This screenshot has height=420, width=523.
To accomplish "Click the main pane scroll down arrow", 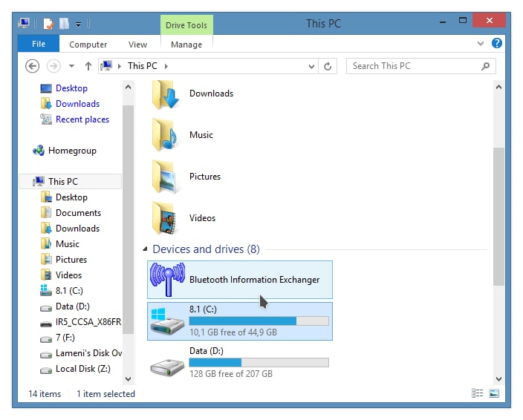I will pyautogui.click(x=498, y=378).
